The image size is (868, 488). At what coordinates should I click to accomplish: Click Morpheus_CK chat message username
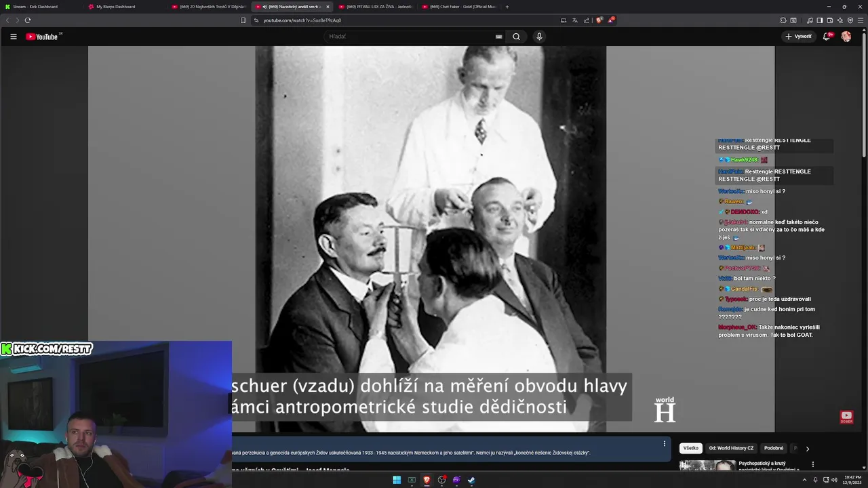click(737, 327)
